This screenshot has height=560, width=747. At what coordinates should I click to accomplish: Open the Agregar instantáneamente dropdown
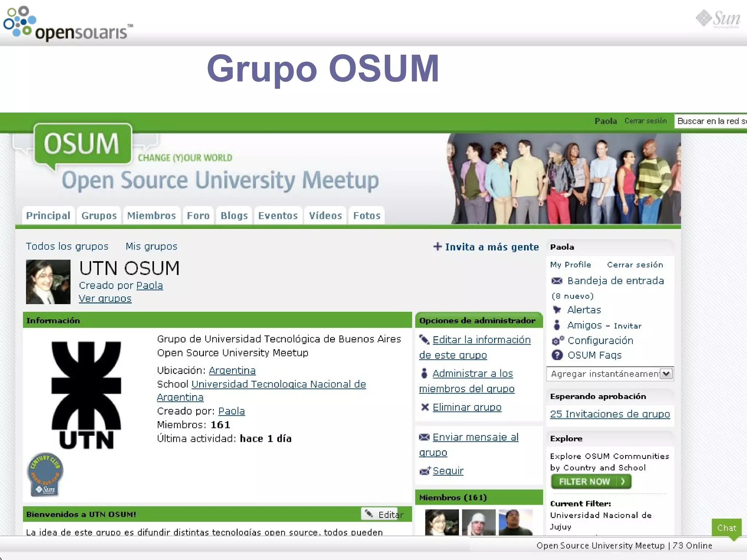(666, 374)
